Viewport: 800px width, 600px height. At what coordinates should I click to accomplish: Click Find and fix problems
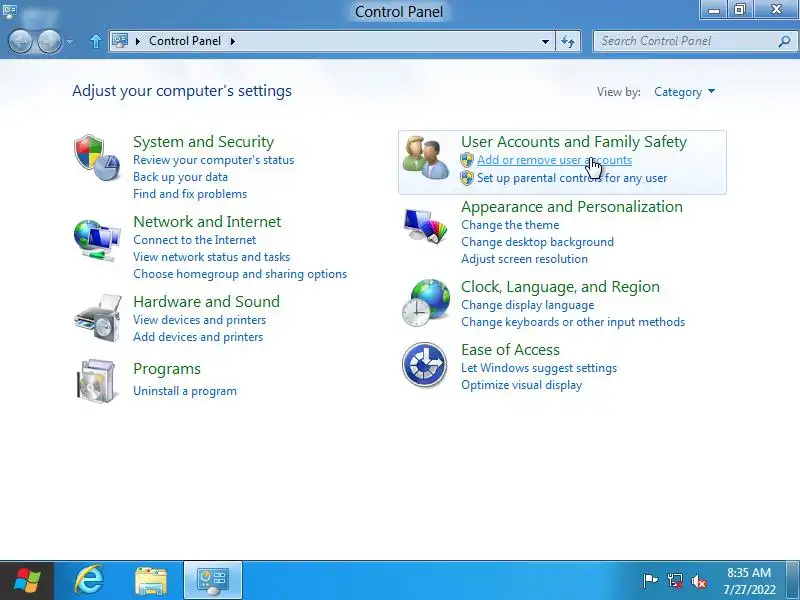pyautogui.click(x=190, y=194)
